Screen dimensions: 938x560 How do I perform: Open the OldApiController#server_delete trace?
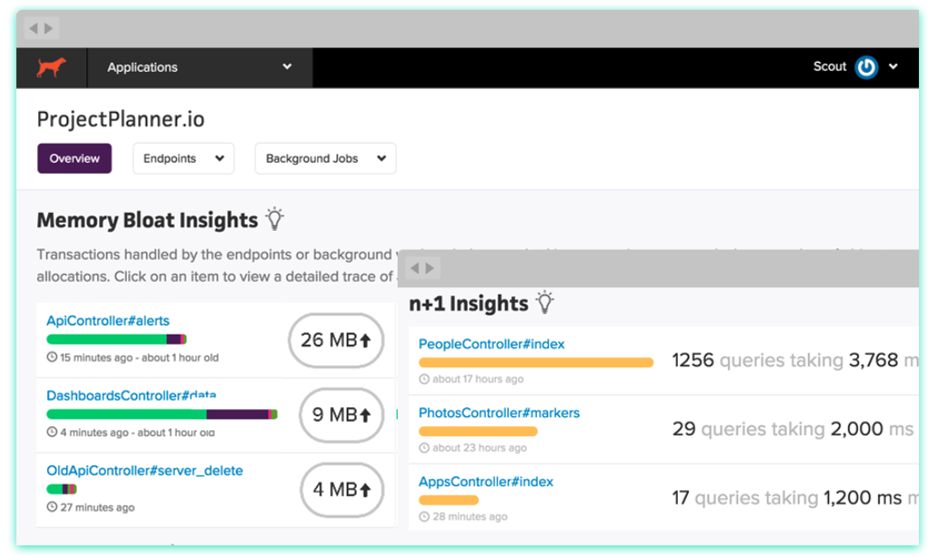coord(146,470)
